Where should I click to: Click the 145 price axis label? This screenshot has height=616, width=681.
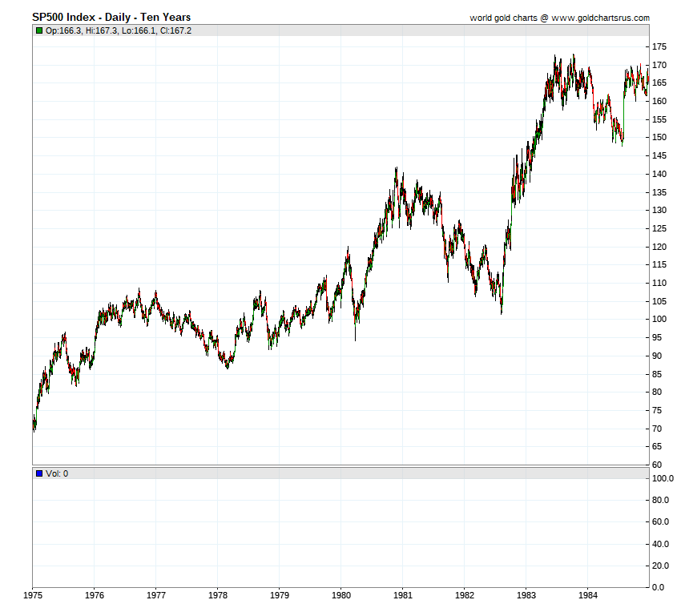[x=659, y=155]
